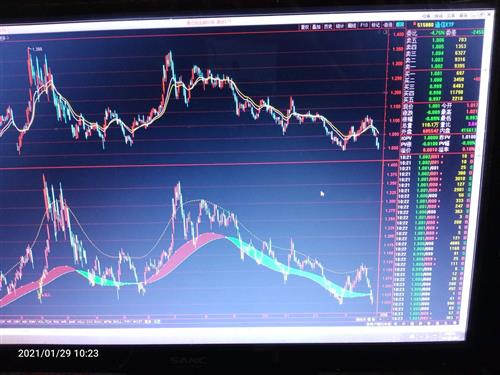Open the 叠加 overlay tool
This screenshot has width=500, height=375.
(x=316, y=26)
